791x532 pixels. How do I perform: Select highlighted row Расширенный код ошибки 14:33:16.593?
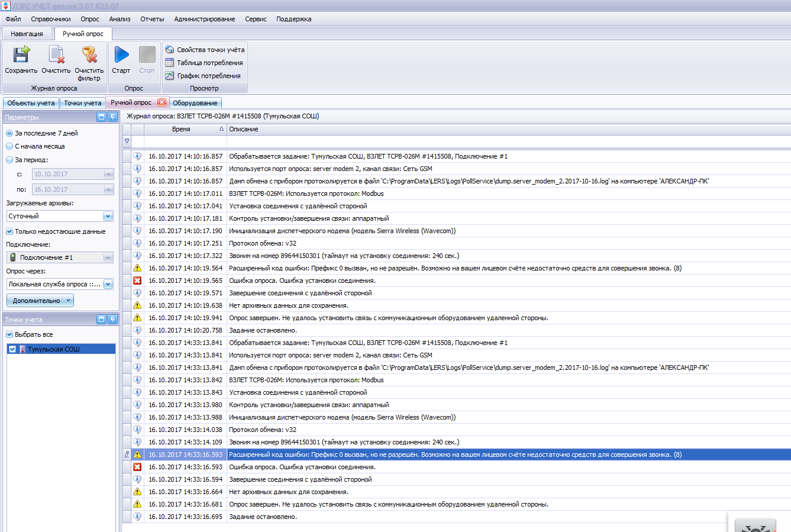coord(457,454)
